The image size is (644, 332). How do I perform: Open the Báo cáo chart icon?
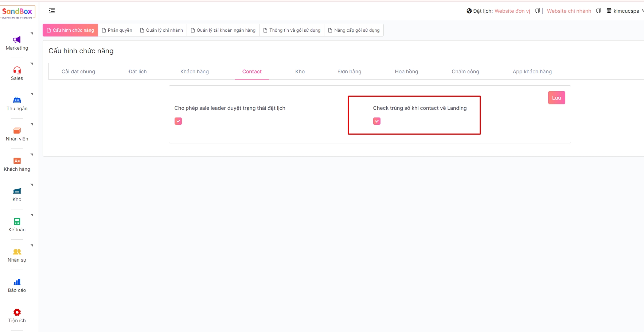[x=17, y=282]
